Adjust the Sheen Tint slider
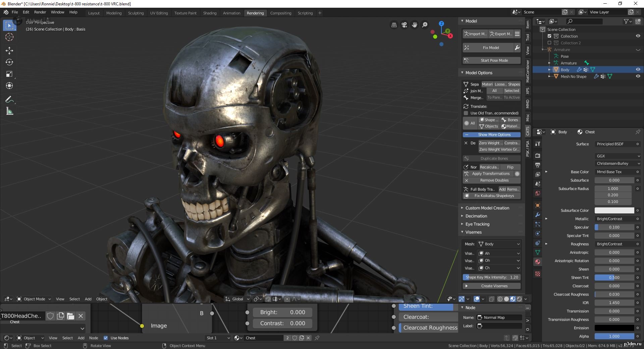The width and height of the screenshot is (644, 349). point(614,278)
